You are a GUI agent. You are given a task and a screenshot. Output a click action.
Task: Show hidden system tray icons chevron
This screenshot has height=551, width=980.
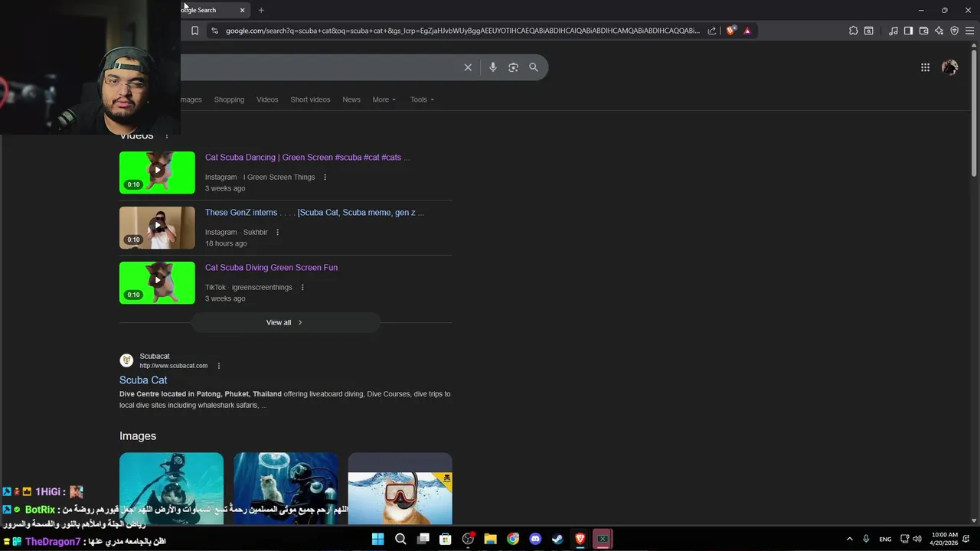click(x=849, y=539)
